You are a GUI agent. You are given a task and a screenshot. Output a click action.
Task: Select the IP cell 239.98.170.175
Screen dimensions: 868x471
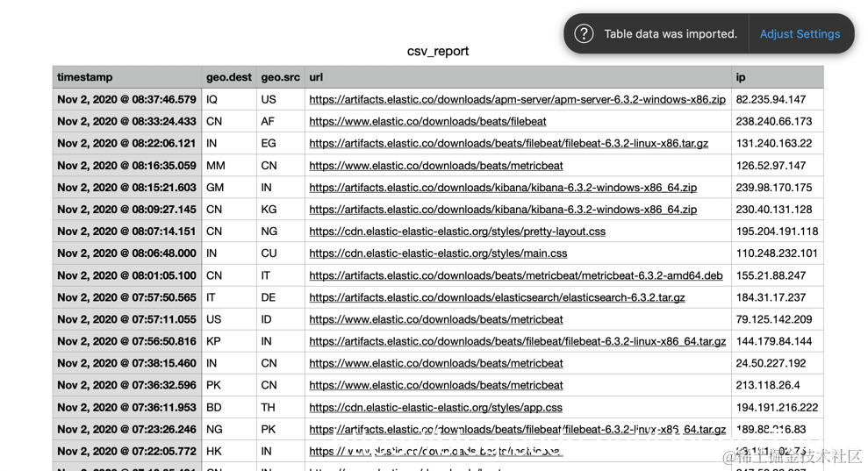tap(778, 188)
